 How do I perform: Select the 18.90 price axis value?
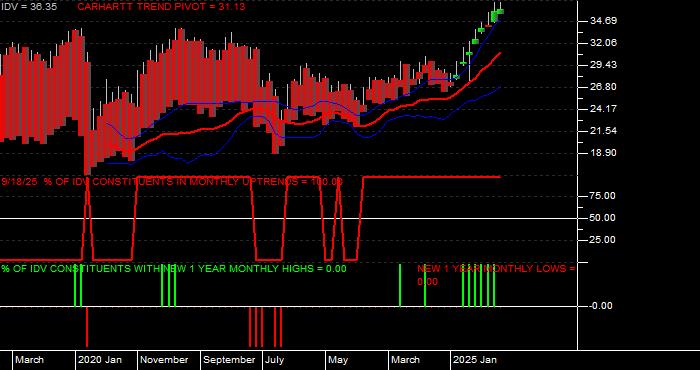click(x=604, y=153)
